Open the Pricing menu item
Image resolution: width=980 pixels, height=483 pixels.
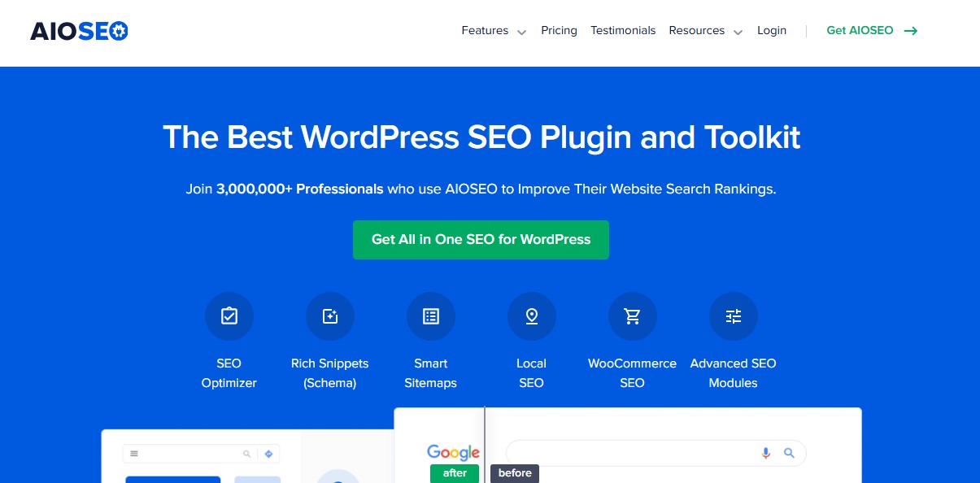click(x=559, y=30)
